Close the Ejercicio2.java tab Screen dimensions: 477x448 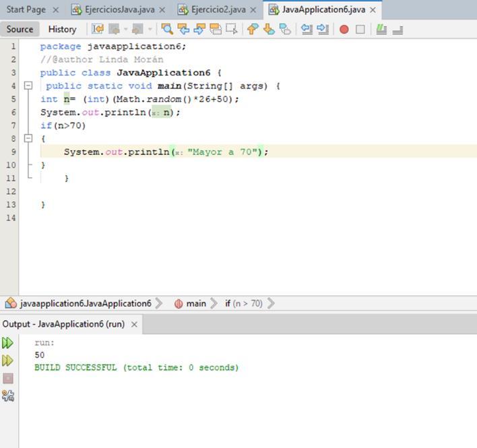tap(253, 10)
